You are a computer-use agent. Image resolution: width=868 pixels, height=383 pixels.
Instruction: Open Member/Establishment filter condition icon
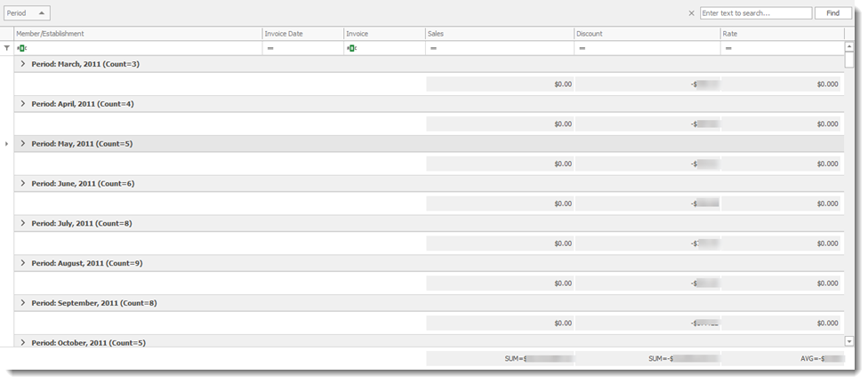coord(21,48)
